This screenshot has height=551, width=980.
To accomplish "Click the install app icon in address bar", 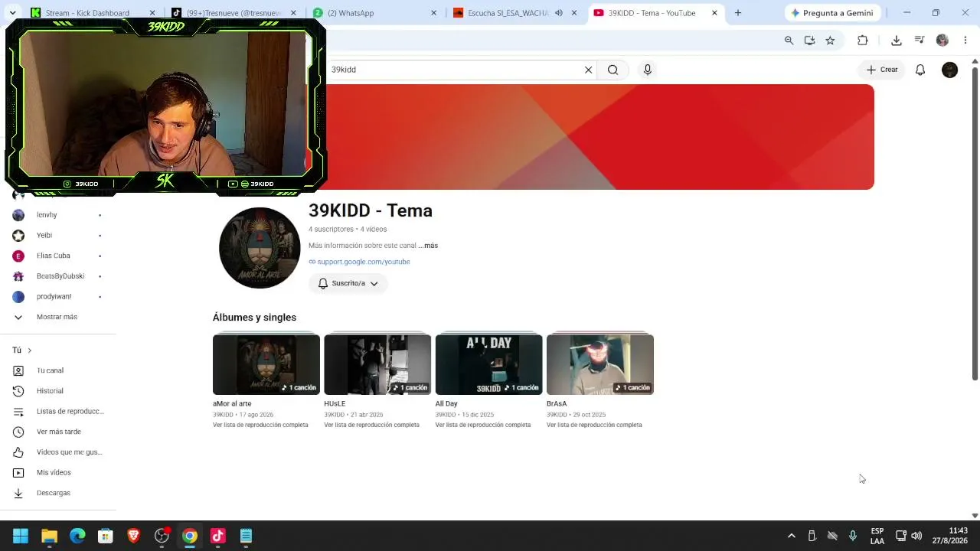I will [x=809, y=41].
